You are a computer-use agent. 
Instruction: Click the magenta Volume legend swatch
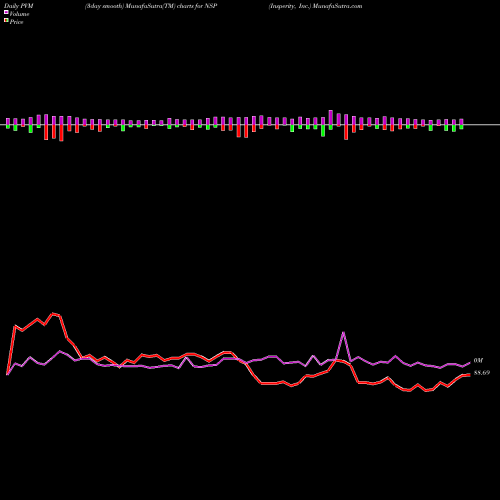6,12
